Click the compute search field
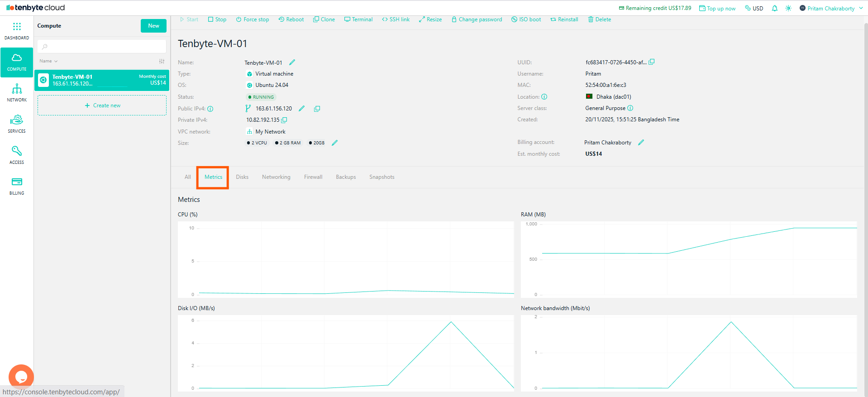 pyautogui.click(x=102, y=46)
